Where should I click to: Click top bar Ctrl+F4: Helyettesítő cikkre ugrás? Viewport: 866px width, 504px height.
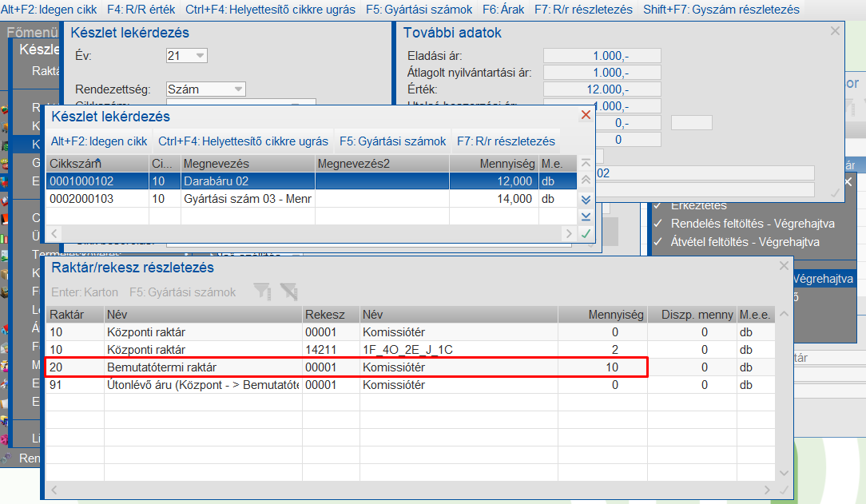coord(270,10)
